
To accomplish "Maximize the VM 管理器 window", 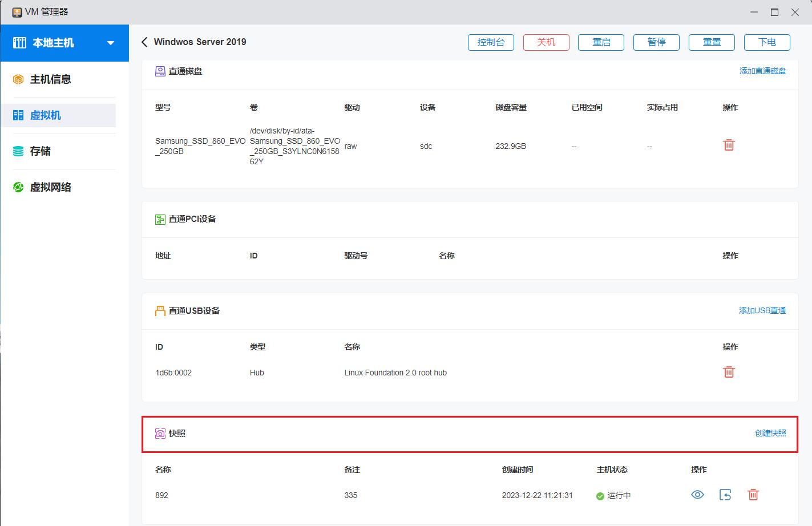I will click(774, 12).
